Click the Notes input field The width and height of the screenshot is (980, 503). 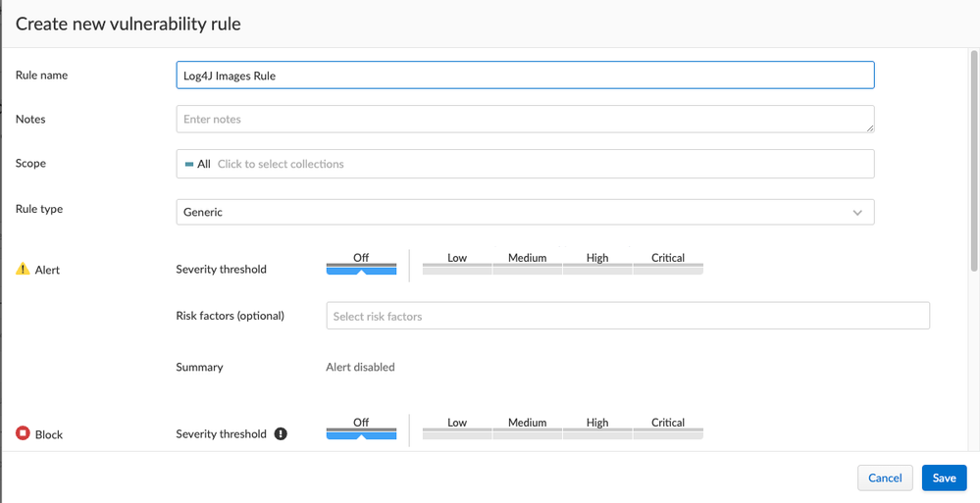(525, 119)
